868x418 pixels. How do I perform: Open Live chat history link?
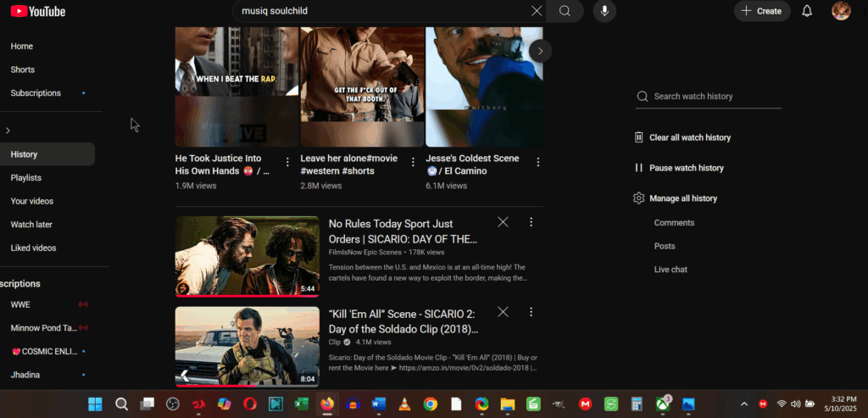pos(671,270)
